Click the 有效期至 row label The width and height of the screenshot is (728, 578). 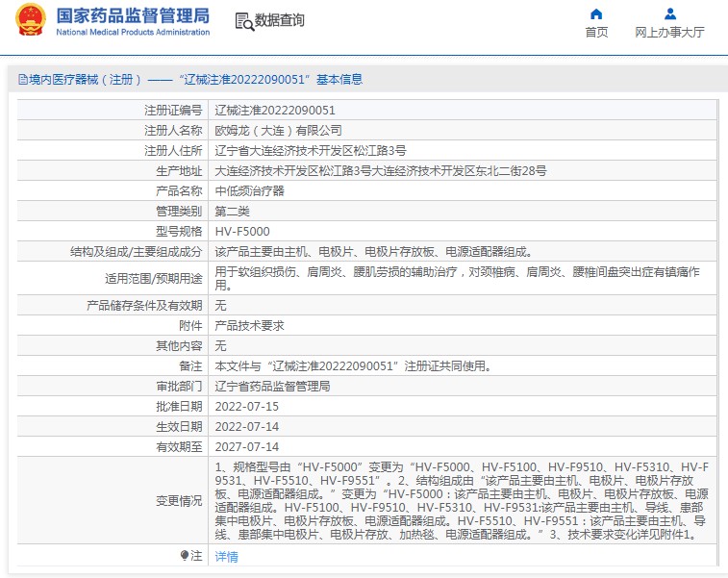point(179,446)
